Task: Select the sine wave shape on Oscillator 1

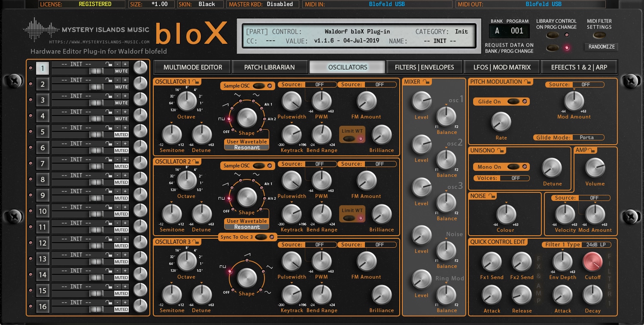Action: click(254, 102)
